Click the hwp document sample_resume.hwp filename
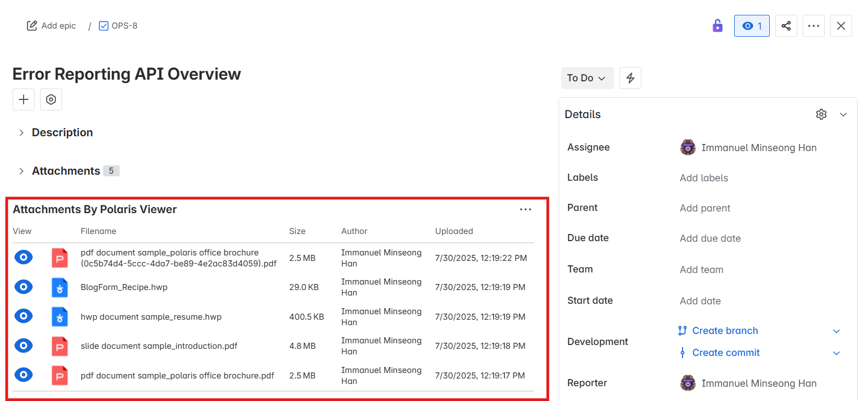The image size is (868, 401). [x=151, y=317]
